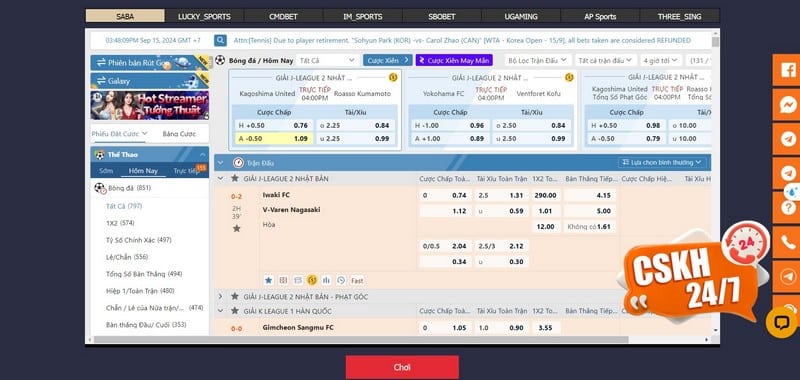Click the clock history icon beside Fast
Viewport: 800px width, 380px height.
point(341,280)
